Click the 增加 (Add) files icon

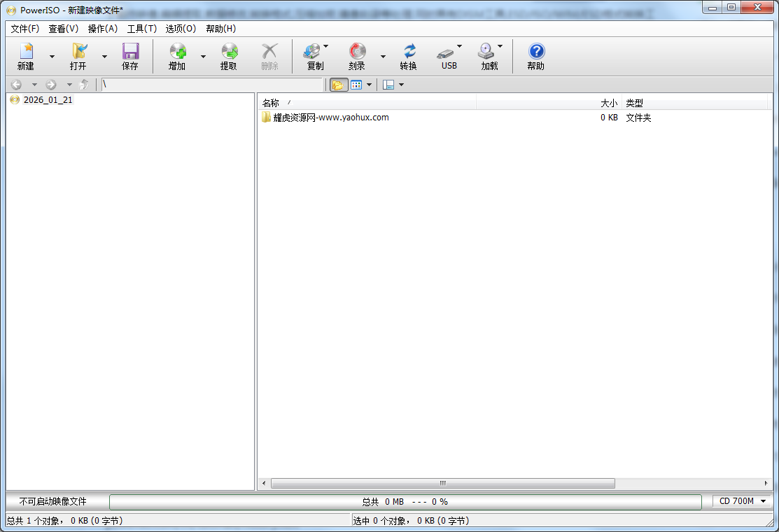tap(177, 56)
